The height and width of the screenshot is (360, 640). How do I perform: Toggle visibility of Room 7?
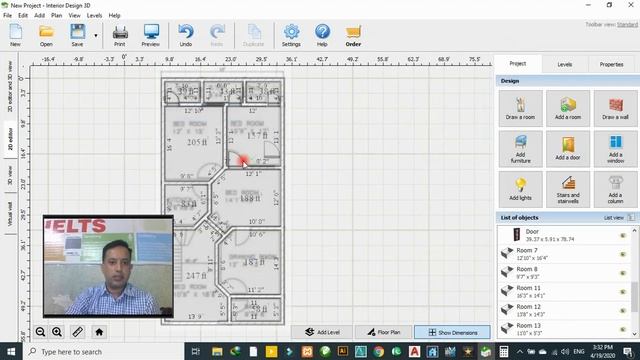(623, 254)
